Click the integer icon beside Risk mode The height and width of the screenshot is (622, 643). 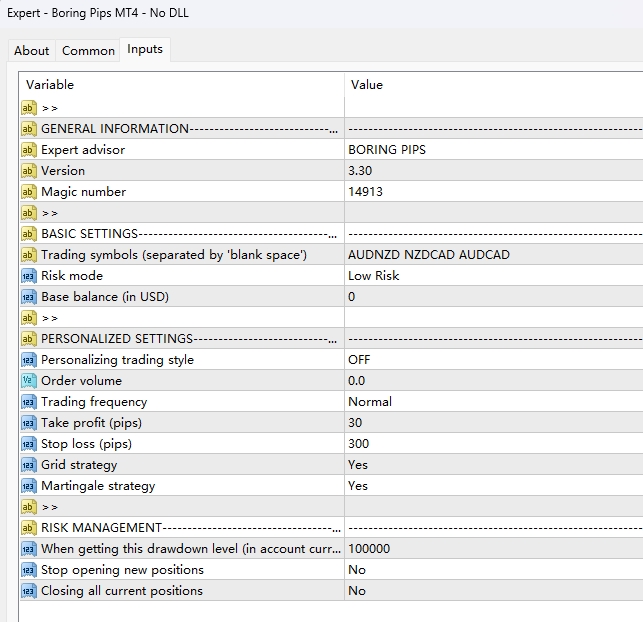click(x=29, y=276)
